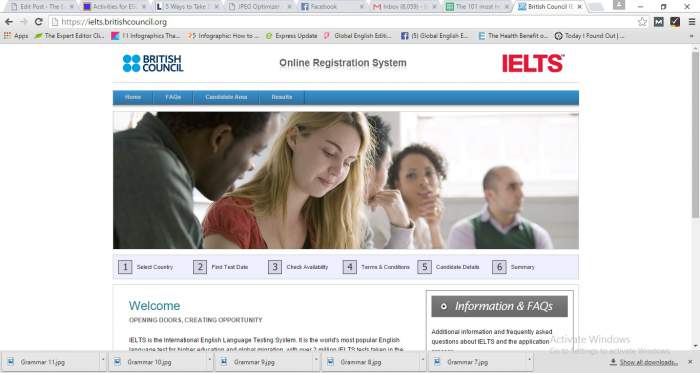Open the FAQs navigation menu item

[173, 97]
